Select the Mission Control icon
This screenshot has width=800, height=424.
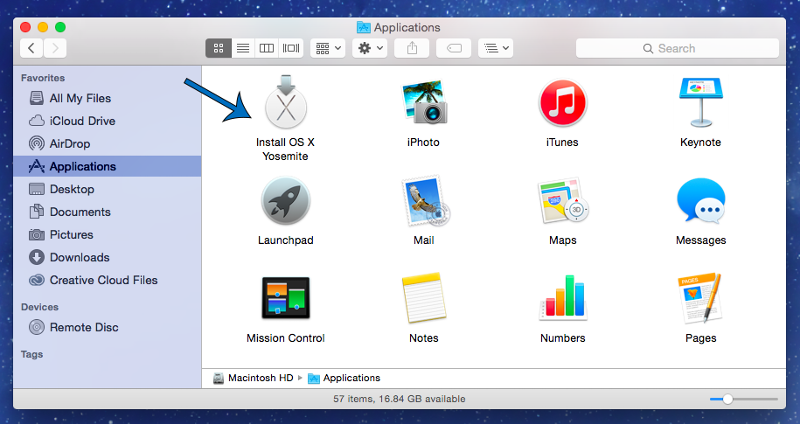pos(286,298)
